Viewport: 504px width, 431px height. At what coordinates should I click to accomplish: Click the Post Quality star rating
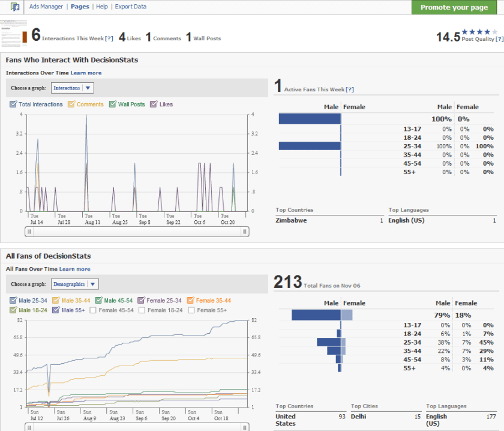pyautogui.click(x=479, y=31)
